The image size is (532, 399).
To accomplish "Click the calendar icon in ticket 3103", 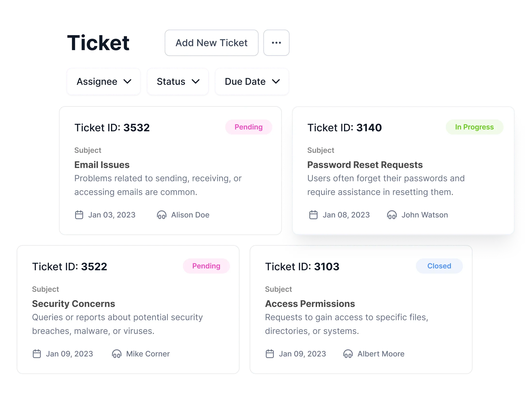I will coord(270,354).
